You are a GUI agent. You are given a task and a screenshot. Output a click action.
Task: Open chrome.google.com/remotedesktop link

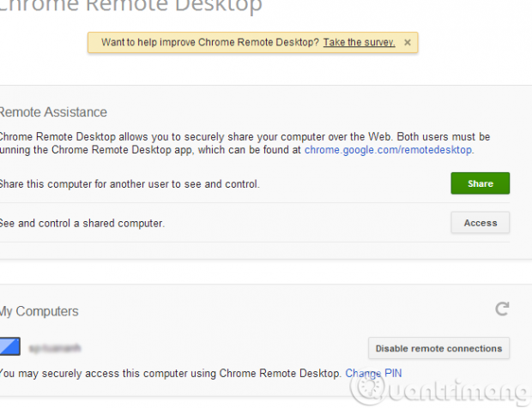pos(388,150)
